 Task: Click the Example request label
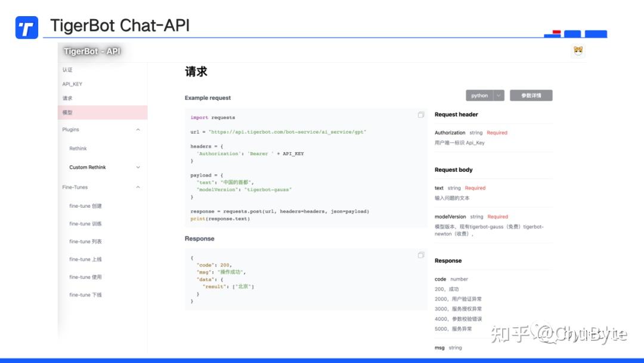click(x=208, y=98)
